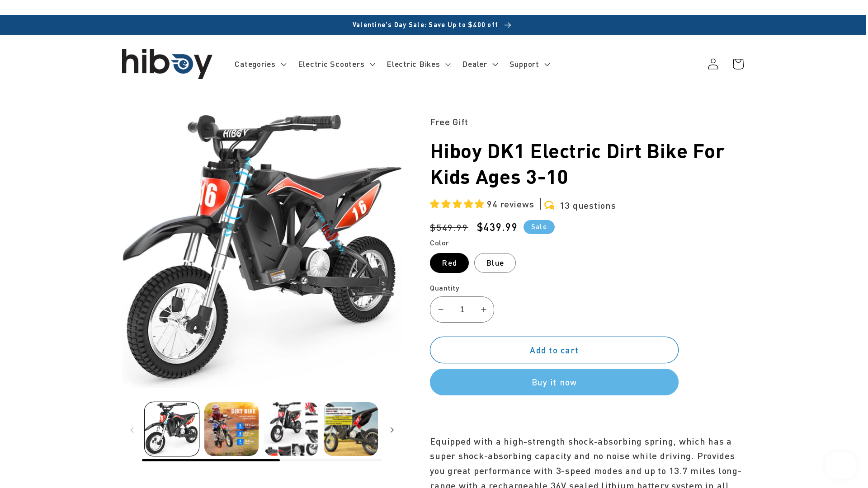Select the Blue color option
This screenshot has height=488, width=868.
pos(495,263)
